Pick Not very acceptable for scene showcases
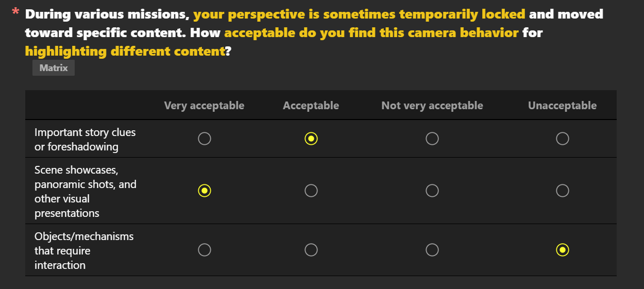This screenshot has width=644, height=289. tap(432, 191)
